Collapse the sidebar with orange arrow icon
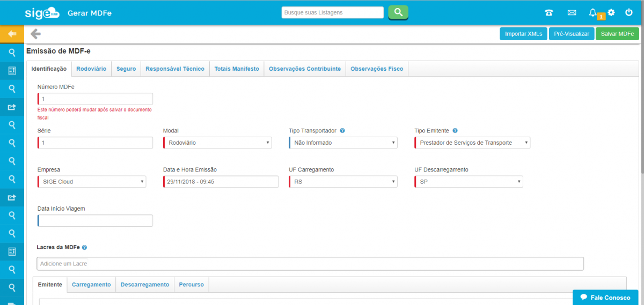 coord(12,34)
